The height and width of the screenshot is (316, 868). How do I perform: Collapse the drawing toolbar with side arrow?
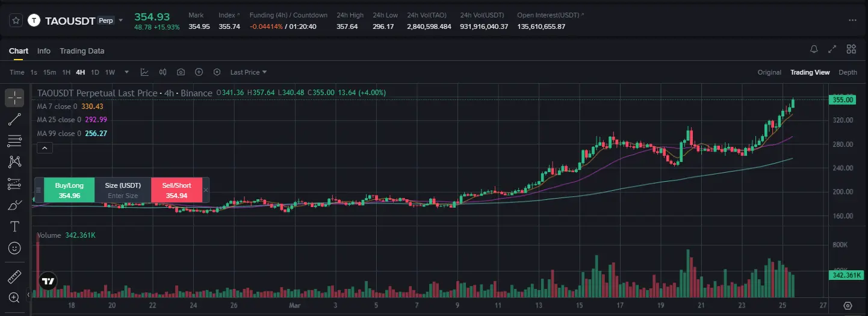[28, 295]
